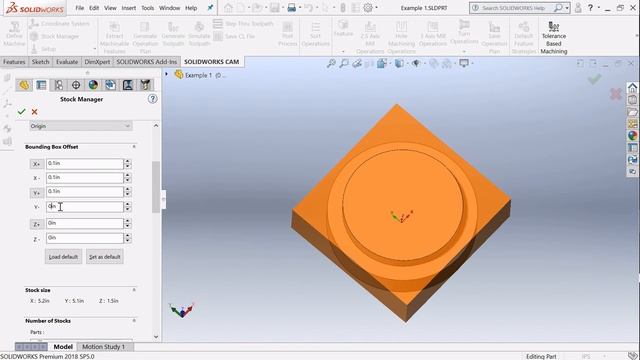Click the Load default button
The width and height of the screenshot is (640, 360).
click(x=63, y=257)
